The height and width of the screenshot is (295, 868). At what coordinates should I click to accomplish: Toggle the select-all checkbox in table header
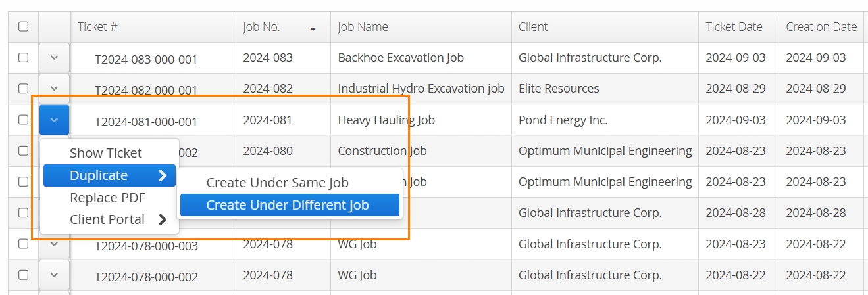(x=23, y=26)
